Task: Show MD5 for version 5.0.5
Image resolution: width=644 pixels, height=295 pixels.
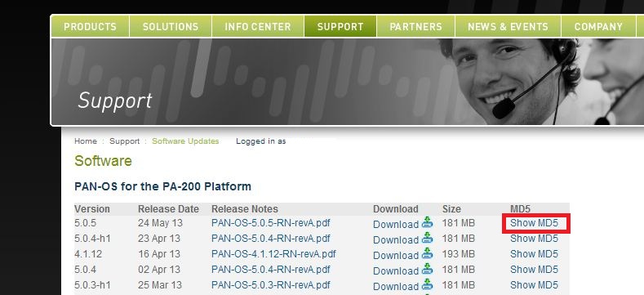Action: [x=534, y=223]
